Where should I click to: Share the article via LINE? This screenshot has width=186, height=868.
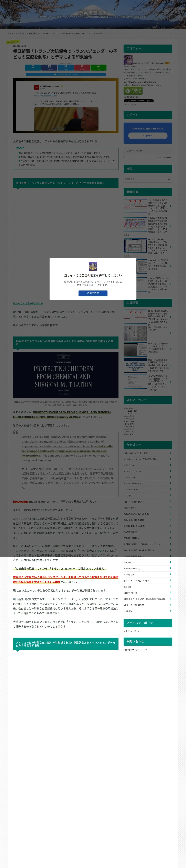coord(98,67)
